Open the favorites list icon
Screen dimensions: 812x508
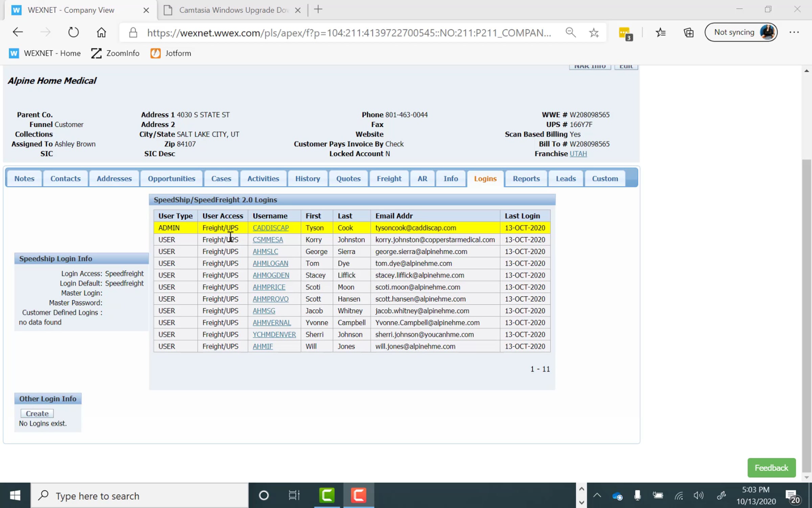pos(660,33)
